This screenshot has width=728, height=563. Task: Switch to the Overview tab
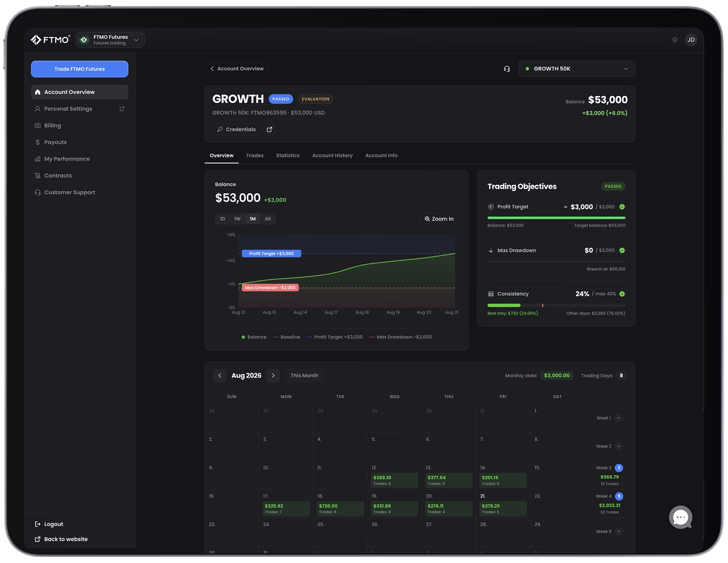(222, 155)
